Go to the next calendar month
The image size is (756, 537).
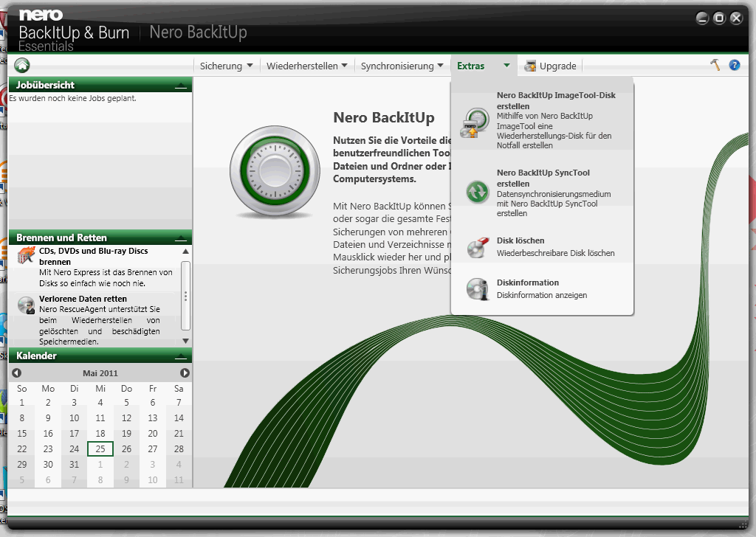pyautogui.click(x=185, y=373)
